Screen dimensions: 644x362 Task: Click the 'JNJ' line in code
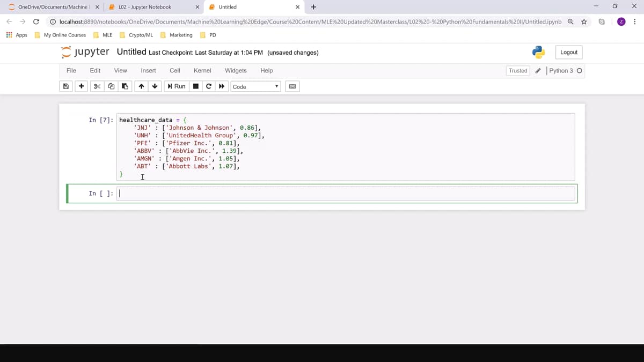[x=197, y=128]
